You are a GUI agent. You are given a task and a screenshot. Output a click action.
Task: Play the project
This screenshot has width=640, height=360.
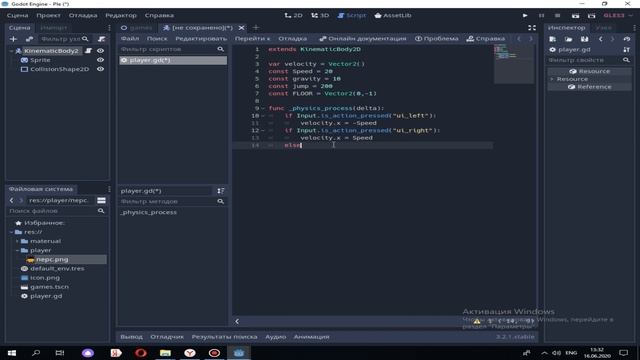525,16
